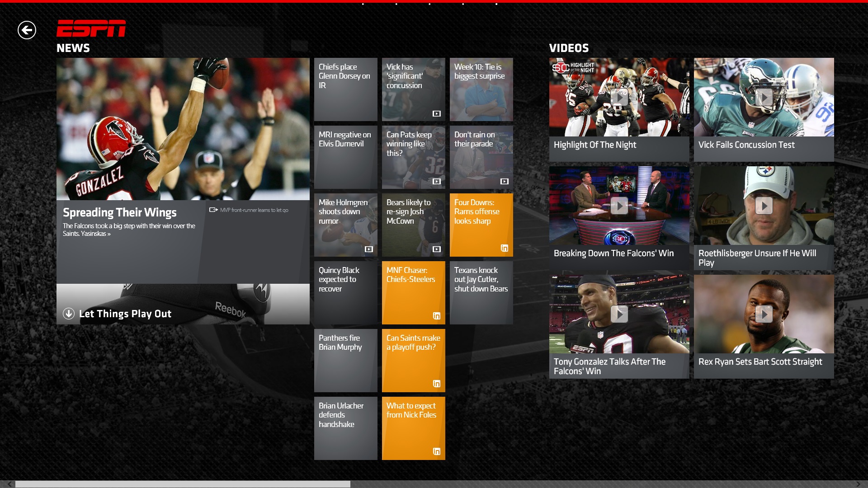Viewport: 868px width, 488px height.
Task: Open the Spreading Their Wings story
Action: tap(120, 212)
